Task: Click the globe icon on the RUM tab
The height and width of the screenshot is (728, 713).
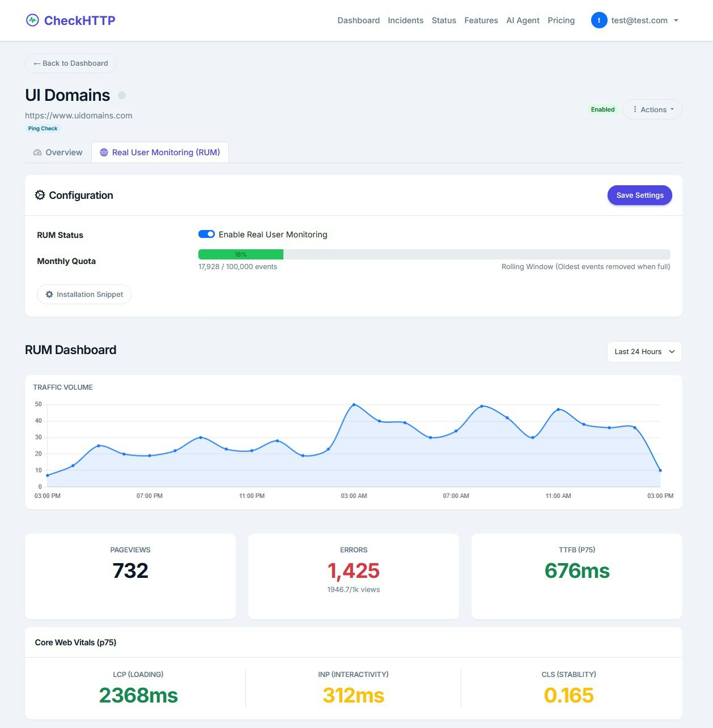Action: (104, 152)
